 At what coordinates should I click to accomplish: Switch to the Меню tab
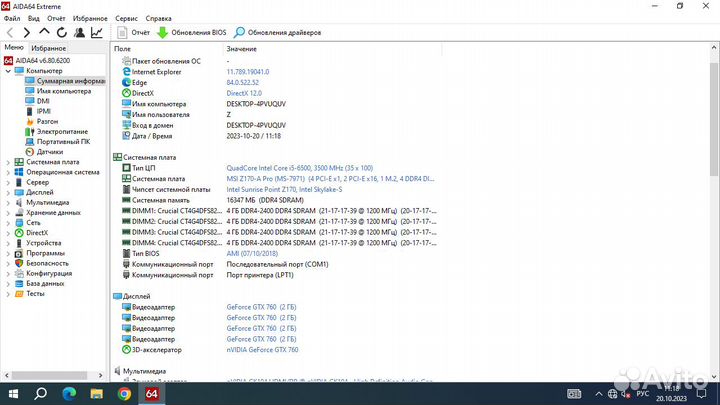(14, 47)
